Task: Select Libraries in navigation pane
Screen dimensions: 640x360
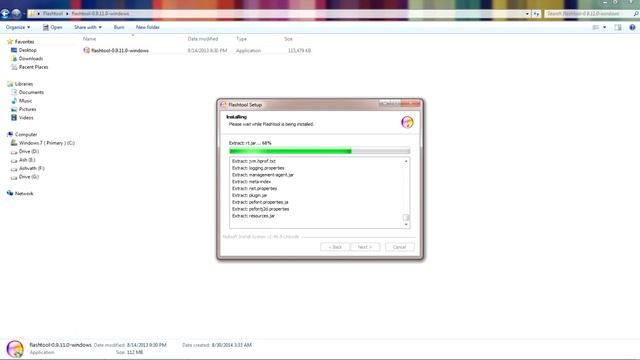Action: (x=24, y=84)
